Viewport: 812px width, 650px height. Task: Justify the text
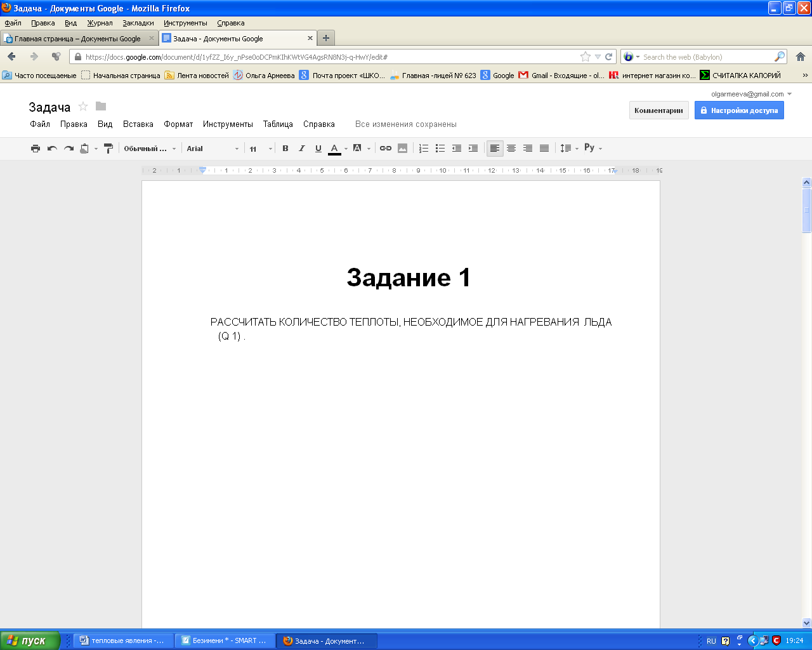click(544, 149)
